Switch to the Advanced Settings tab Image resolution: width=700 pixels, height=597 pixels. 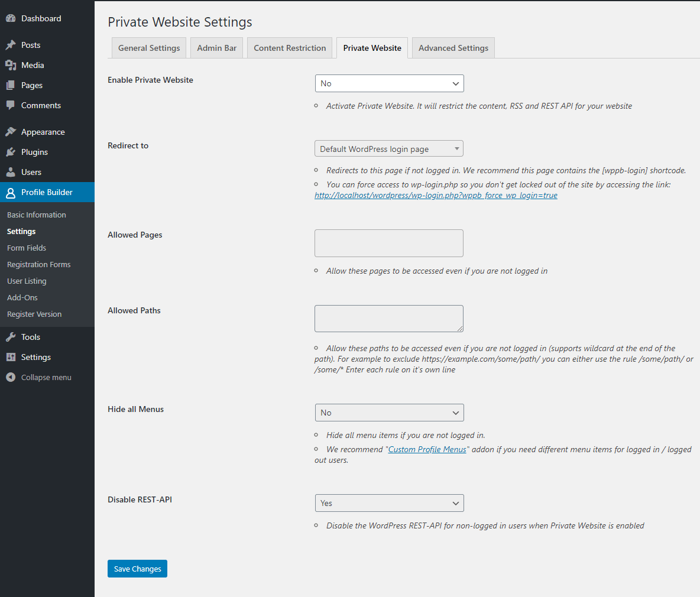[453, 48]
